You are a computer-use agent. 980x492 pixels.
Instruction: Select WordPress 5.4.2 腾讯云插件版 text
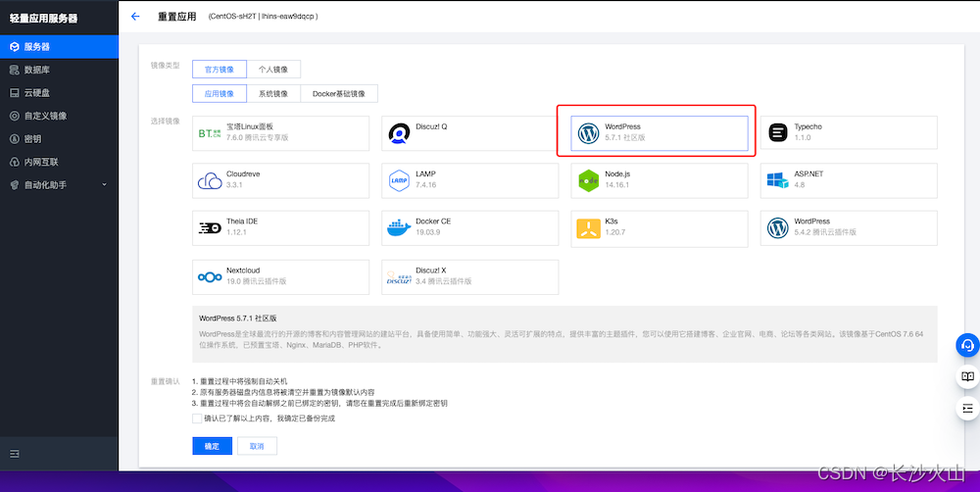tap(825, 226)
